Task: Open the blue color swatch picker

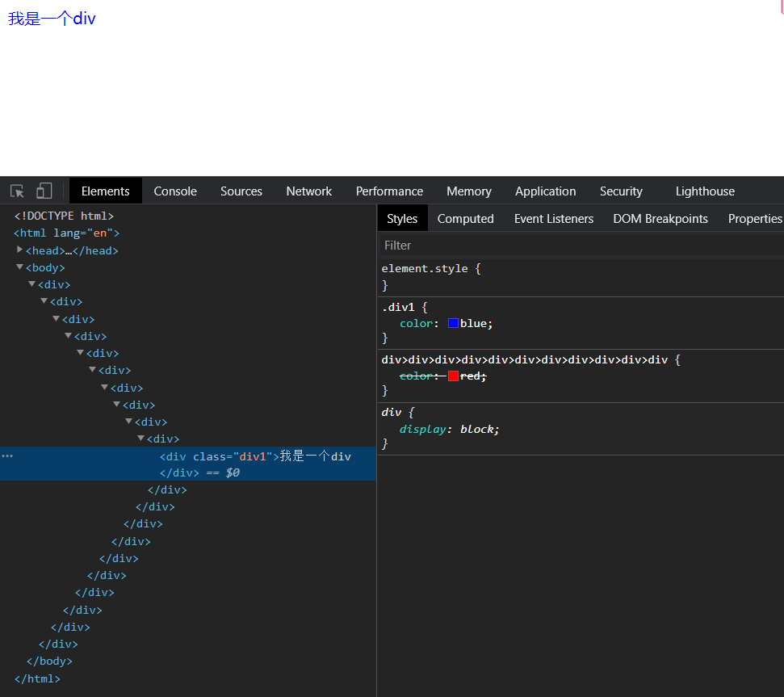Action: pyautogui.click(x=453, y=323)
